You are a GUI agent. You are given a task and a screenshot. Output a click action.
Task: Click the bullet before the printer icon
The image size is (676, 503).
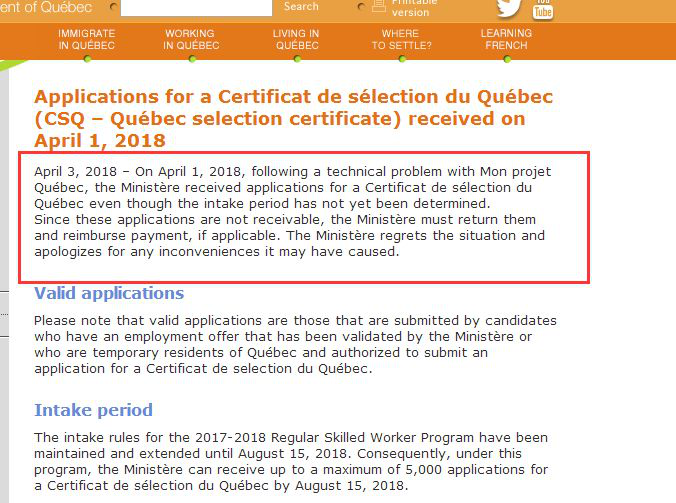(x=361, y=6)
